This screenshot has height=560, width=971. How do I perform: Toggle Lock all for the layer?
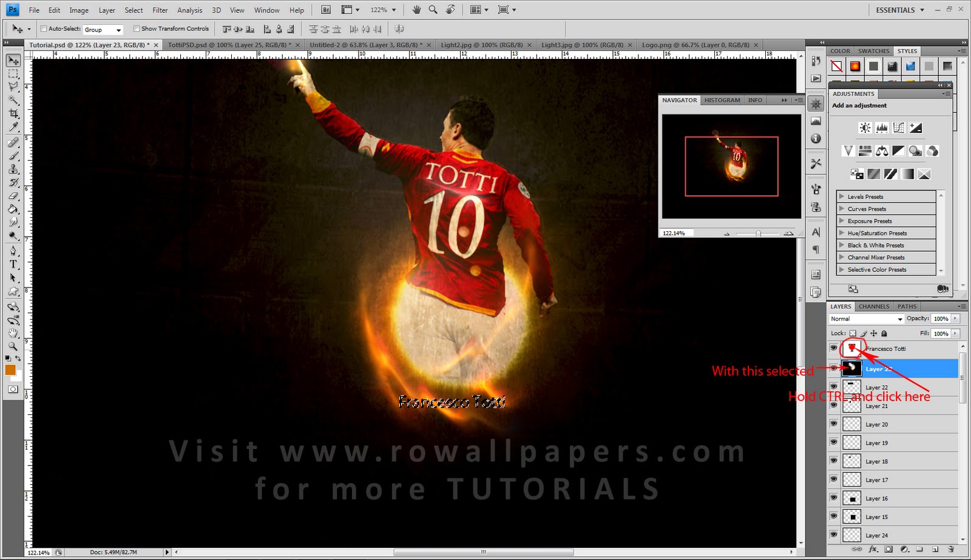pos(884,333)
